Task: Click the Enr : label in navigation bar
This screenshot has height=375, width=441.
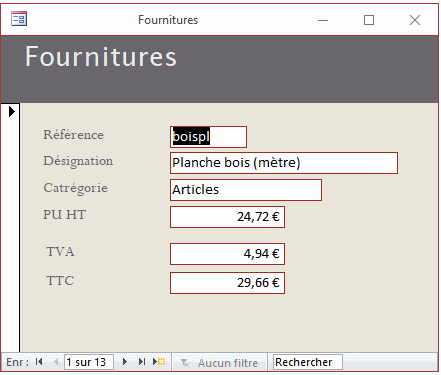Action: click(x=18, y=362)
